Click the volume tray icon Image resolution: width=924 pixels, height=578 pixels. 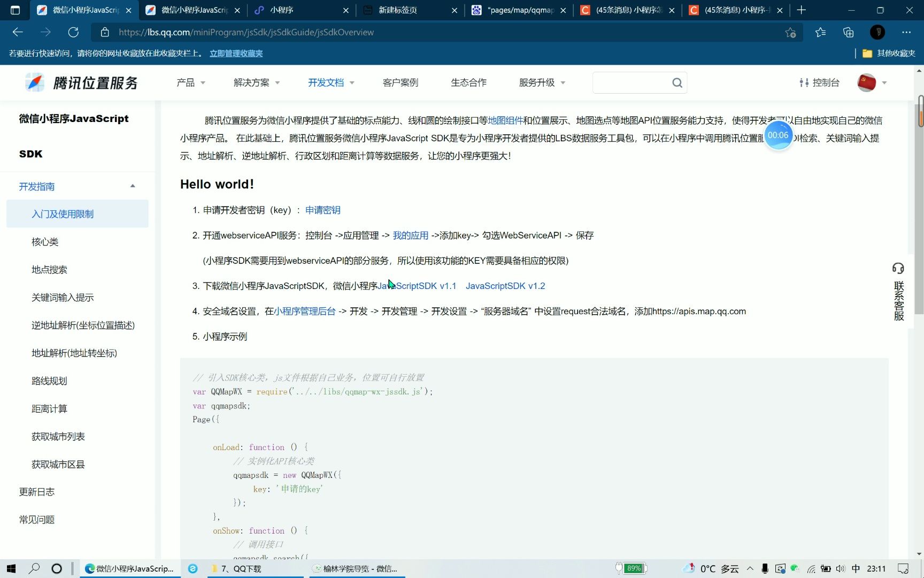[x=841, y=568]
